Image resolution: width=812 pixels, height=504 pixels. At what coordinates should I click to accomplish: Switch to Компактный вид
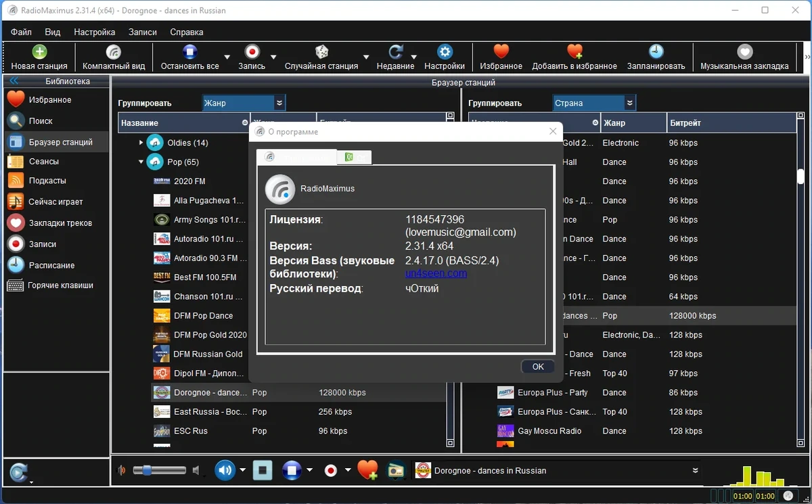coord(114,52)
